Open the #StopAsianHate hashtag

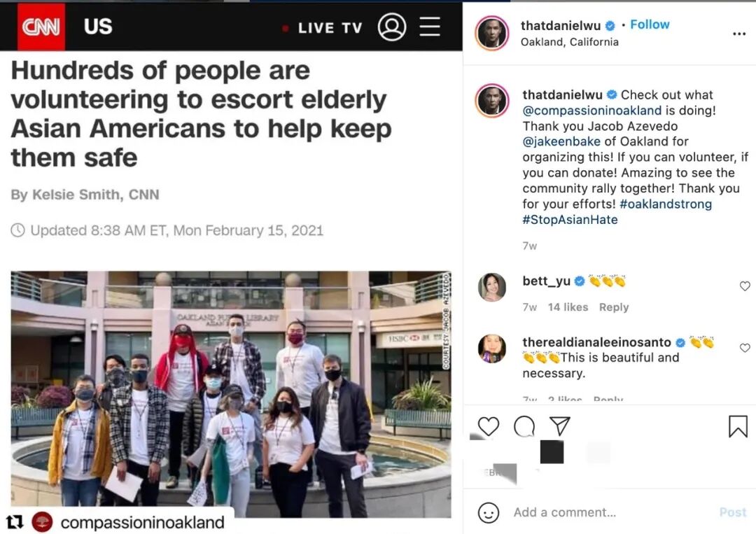570,220
